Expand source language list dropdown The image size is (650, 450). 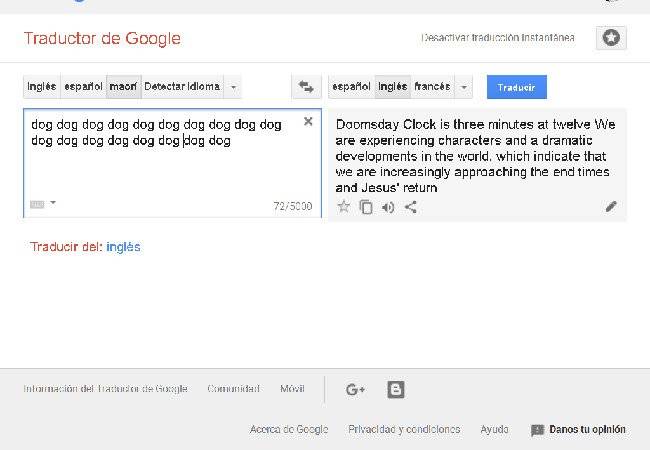[x=233, y=87]
